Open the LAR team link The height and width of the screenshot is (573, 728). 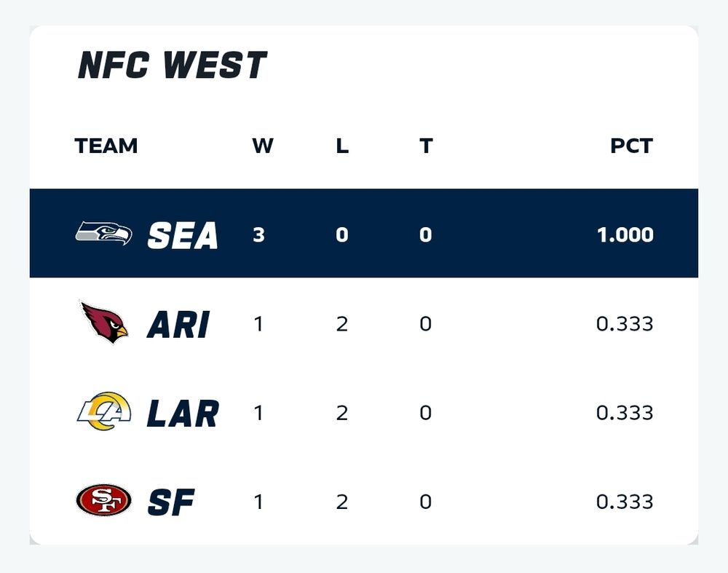[x=183, y=413]
